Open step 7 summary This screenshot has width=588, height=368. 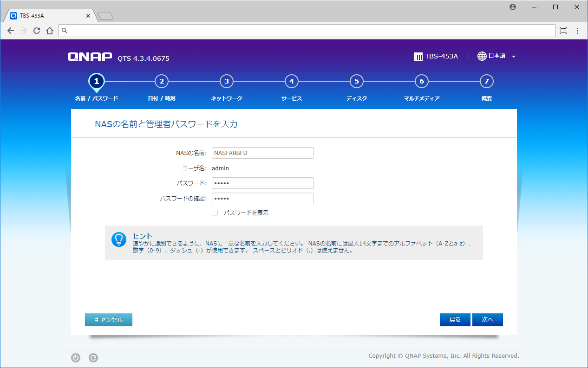tap(486, 82)
